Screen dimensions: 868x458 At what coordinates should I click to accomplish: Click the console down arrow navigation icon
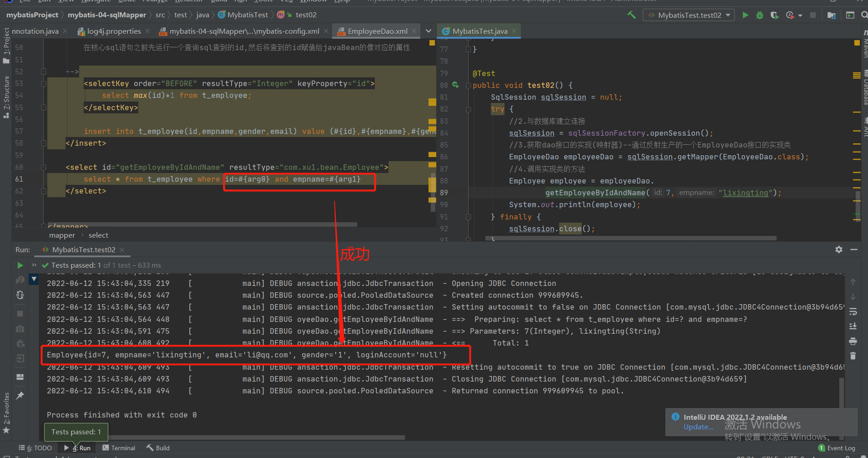click(853, 297)
